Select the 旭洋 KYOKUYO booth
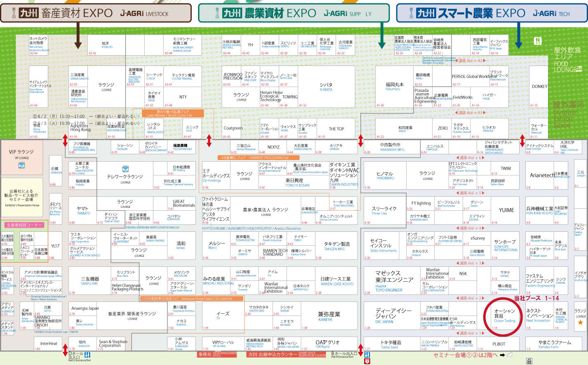Image resolution: width=588 pixels, height=365 pixels. click(106, 45)
